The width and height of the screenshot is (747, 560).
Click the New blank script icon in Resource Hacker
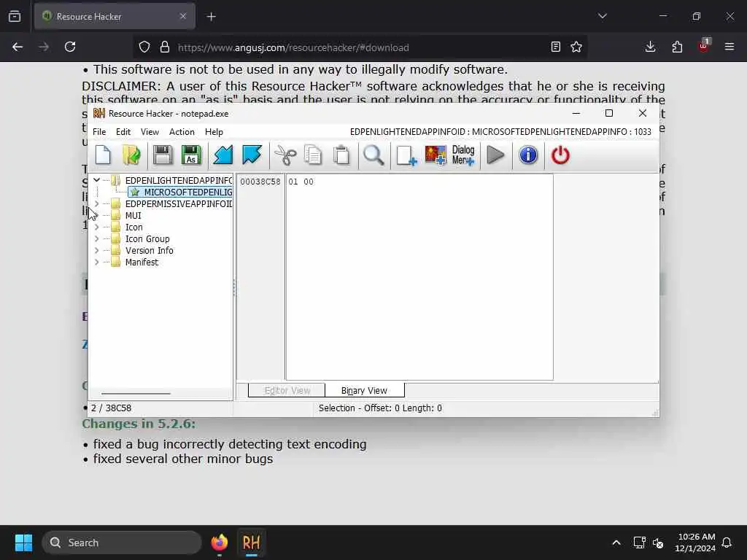(x=103, y=155)
